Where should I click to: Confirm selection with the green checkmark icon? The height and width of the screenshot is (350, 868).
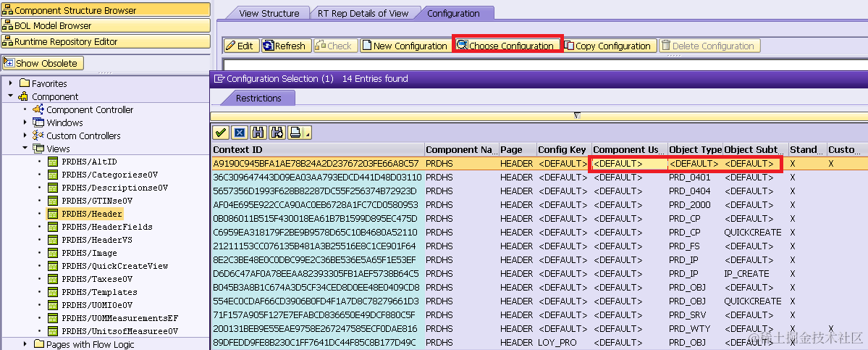click(x=221, y=133)
